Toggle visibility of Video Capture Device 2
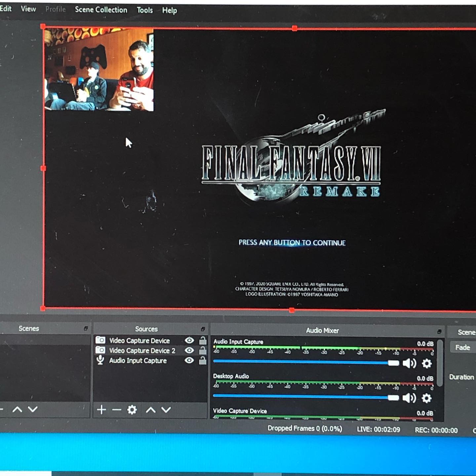This screenshot has width=476, height=476. point(189,350)
